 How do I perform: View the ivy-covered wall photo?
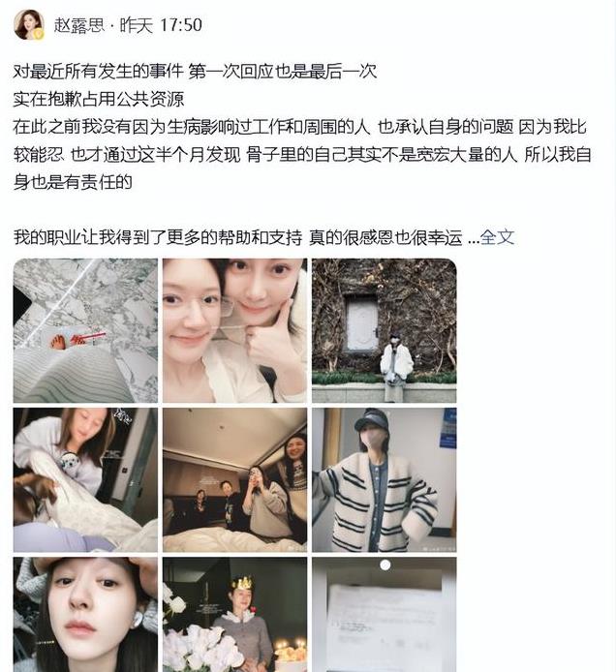click(x=385, y=330)
